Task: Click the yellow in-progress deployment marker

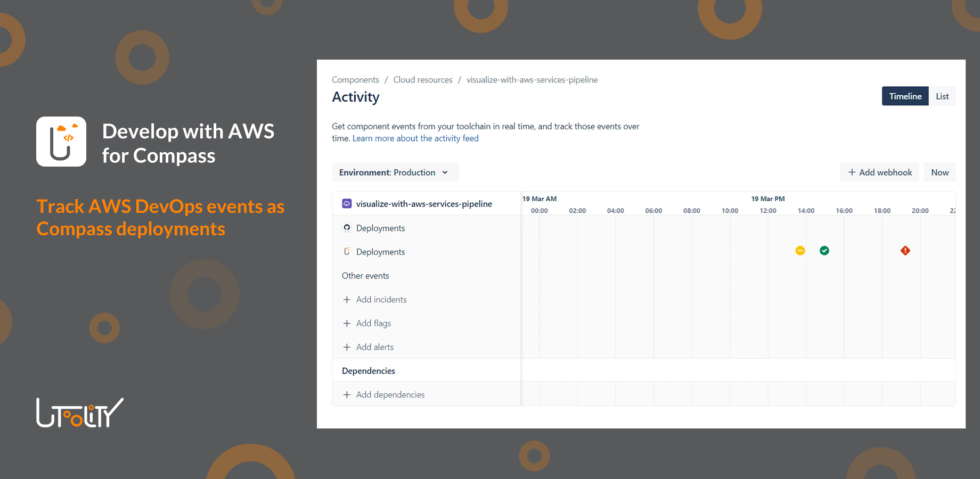Action: point(799,250)
